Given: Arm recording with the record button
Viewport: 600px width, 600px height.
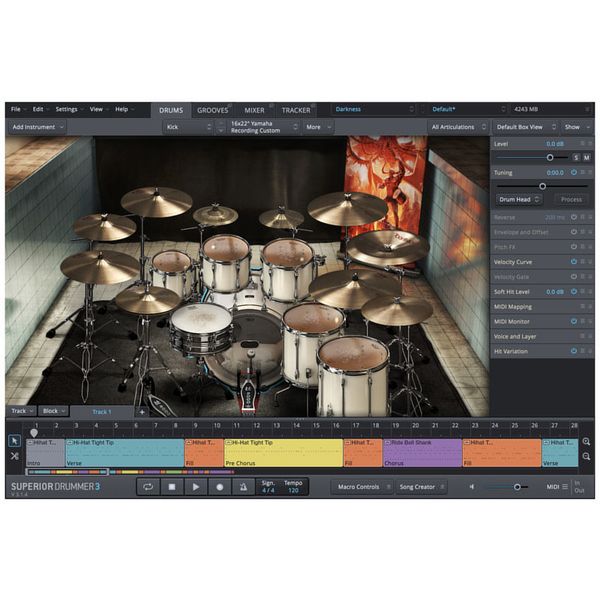Looking at the screenshot, I should [x=219, y=487].
